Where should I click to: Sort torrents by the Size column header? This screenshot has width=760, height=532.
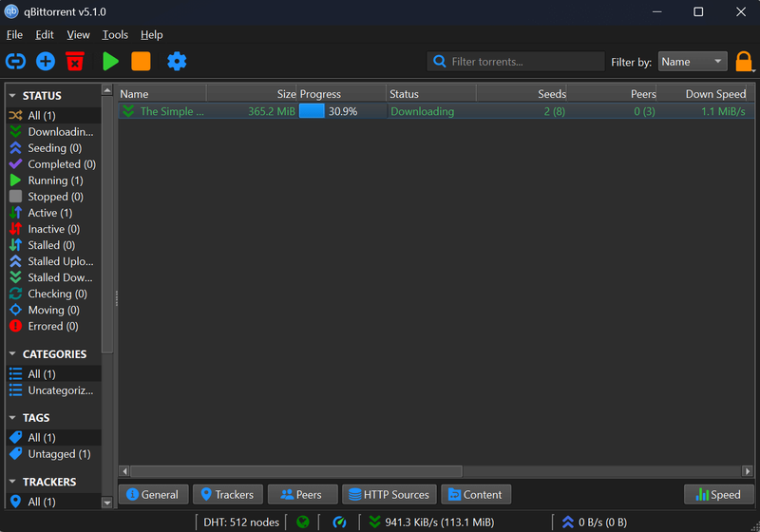(x=252, y=93)
